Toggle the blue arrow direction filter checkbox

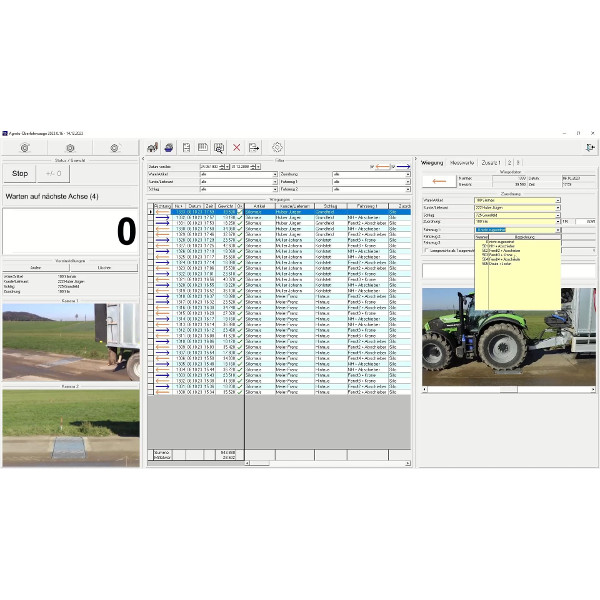(393, 167)
